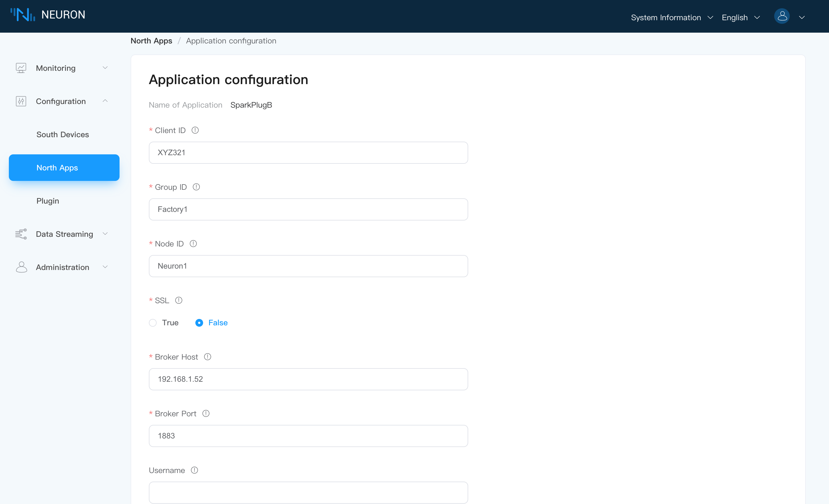This screenshot has width=829, height=504.
Task: Click the user avatar icon in header
Action: tap(782, 16)
